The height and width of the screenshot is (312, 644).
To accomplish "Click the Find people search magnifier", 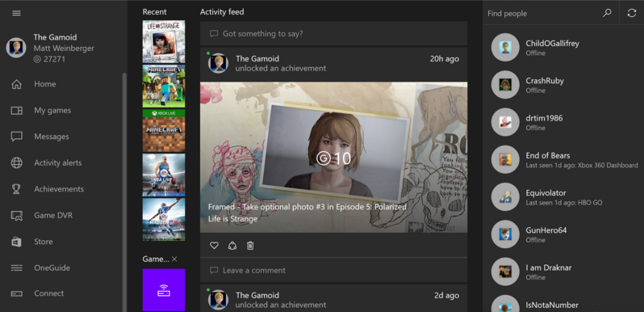I will [607, 13].
